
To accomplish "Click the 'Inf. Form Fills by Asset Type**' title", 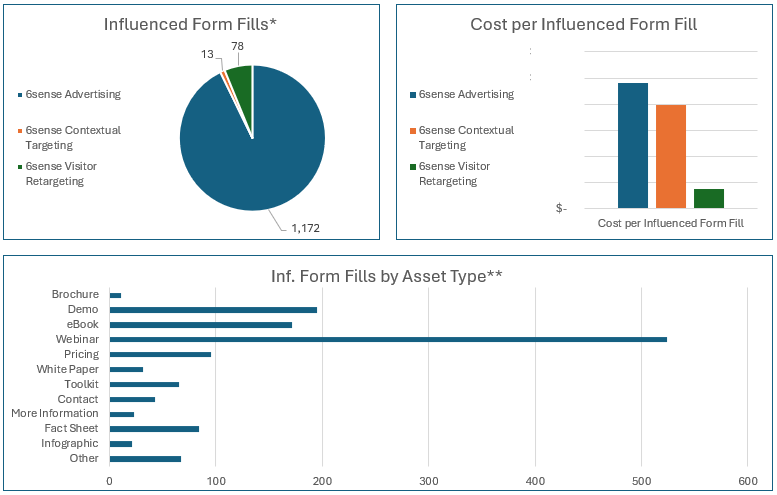I will pyautogui.click(x=387, y=276).
